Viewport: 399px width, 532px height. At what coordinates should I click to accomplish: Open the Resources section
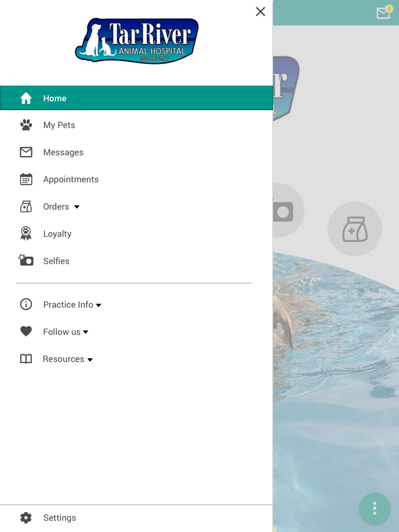(x=63, y=359)
